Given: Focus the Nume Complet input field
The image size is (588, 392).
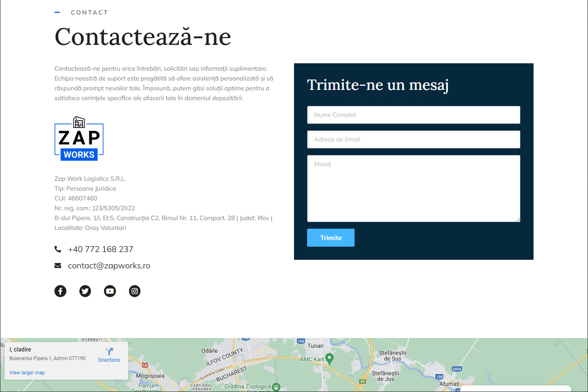Looking at the screenshot, I should pyautogui.click(x=413, y=115).
